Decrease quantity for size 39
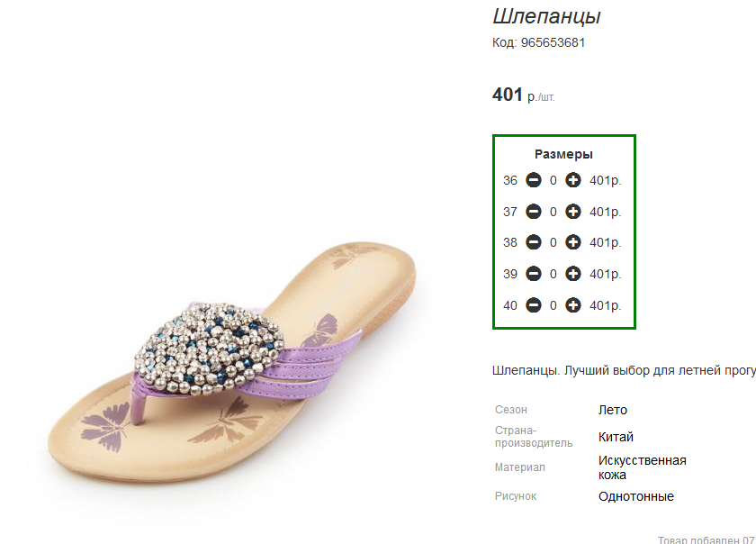The height and width of the screenshot is (544, 756). (x=533, y=274)
